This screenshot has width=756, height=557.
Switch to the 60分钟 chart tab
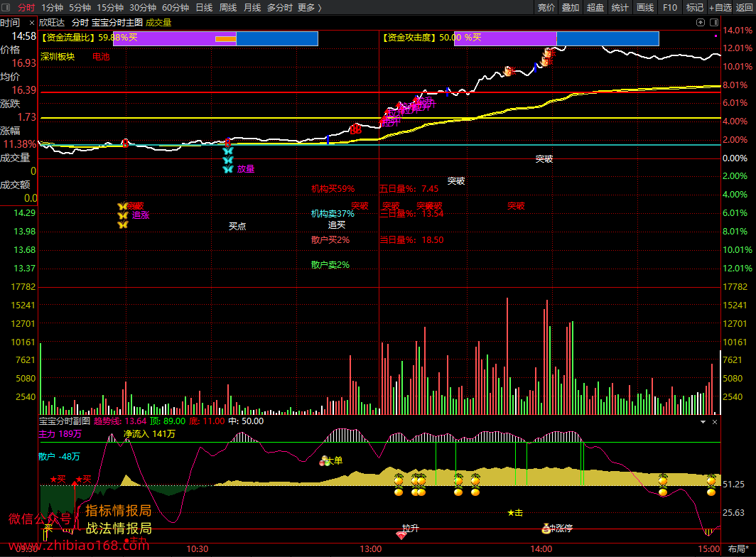(175, 7)
